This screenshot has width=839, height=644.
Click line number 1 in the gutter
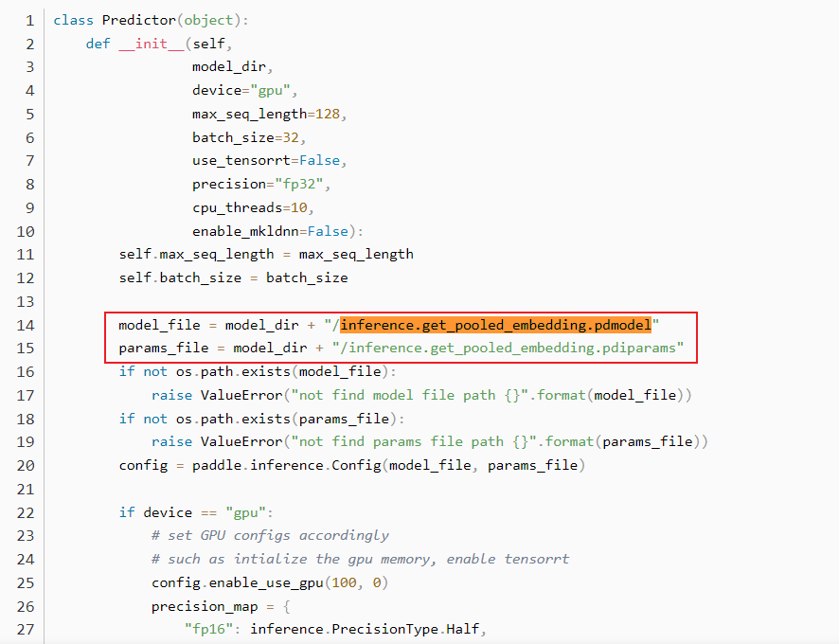tap(29, 20)
